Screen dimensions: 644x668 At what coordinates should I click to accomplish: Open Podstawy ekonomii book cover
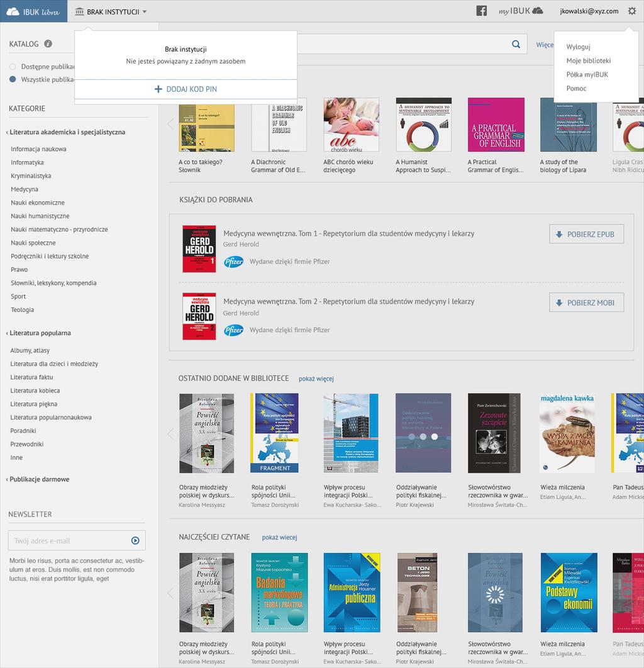[x=569, y=593]
